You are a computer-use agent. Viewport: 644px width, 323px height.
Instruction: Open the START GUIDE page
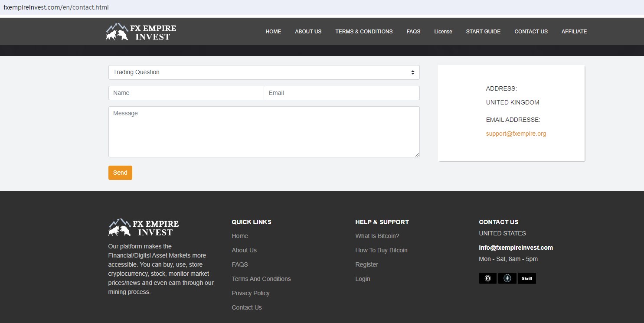[483, 32]
